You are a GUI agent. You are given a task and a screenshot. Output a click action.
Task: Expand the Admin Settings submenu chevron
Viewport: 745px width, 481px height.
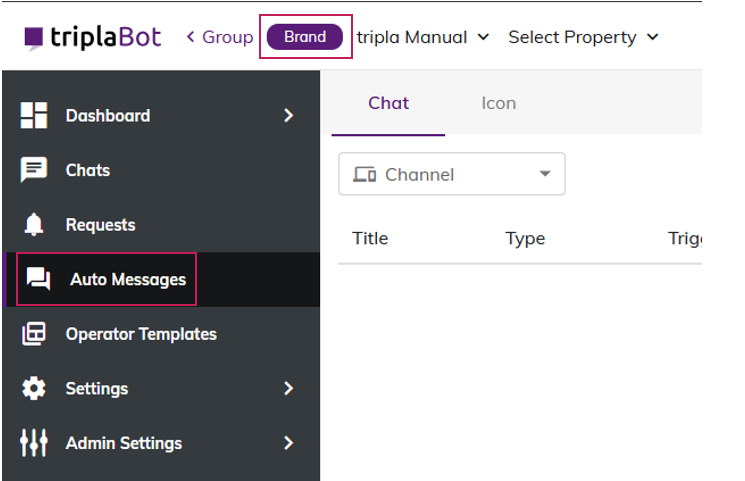tap(288, 443)
